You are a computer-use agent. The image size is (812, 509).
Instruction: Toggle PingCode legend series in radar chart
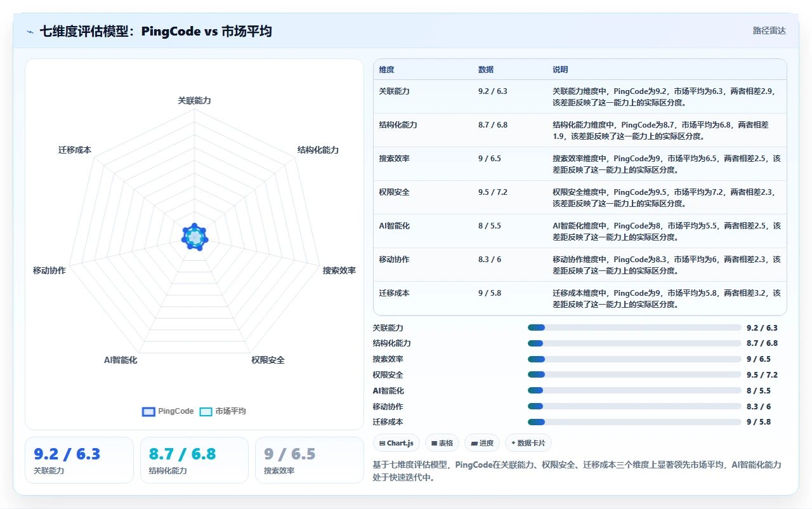click(168, 411)
